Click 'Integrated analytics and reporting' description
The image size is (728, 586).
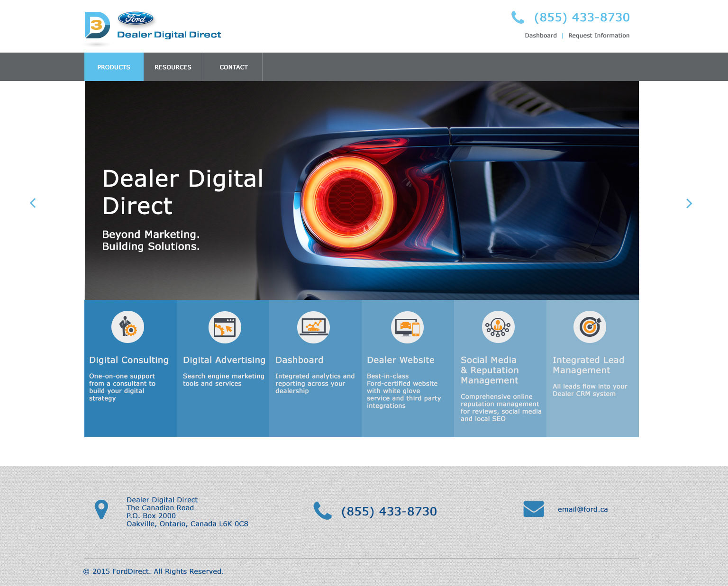tap(315, 383)
